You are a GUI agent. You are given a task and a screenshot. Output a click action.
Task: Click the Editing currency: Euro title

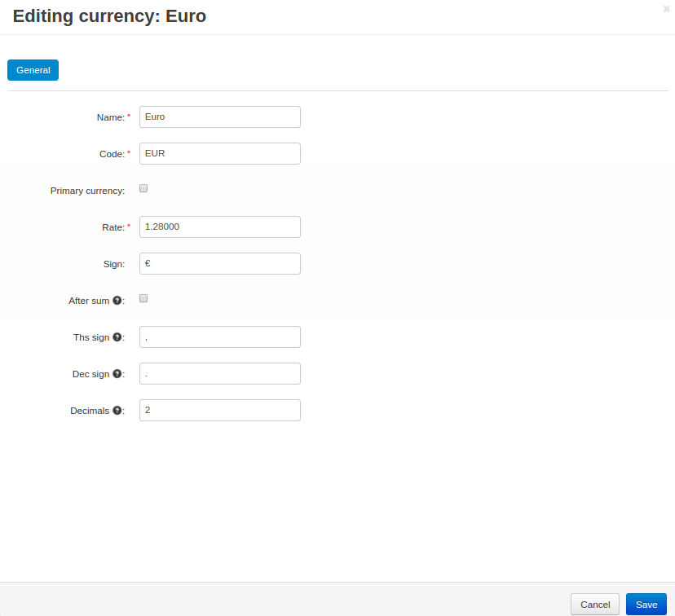[109, 16]
